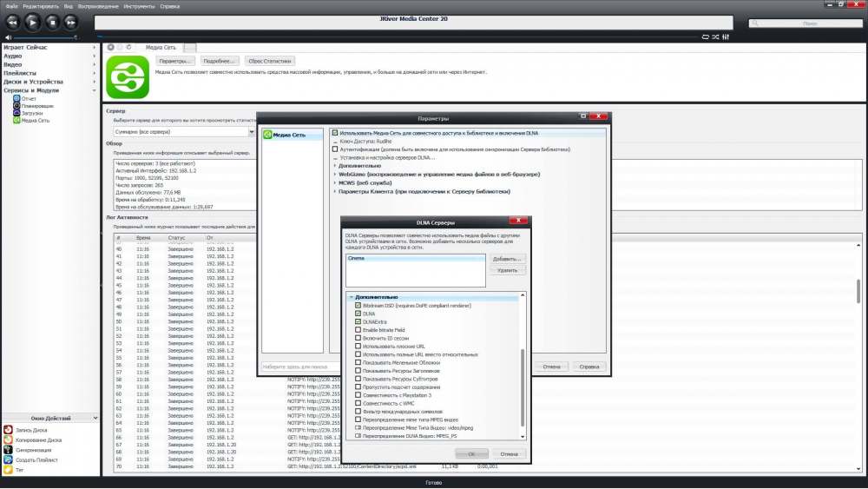Viewport: 868px width, 489px height.
Task: Collapse Сервисы и Модули section
Action: (94, 90)
